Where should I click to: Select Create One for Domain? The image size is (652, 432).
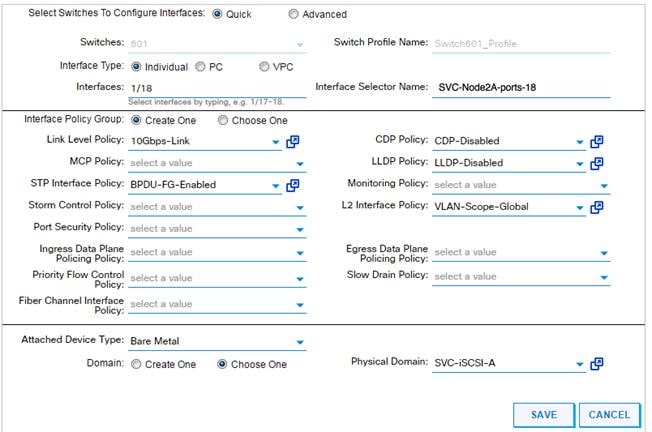coord(136,364)
